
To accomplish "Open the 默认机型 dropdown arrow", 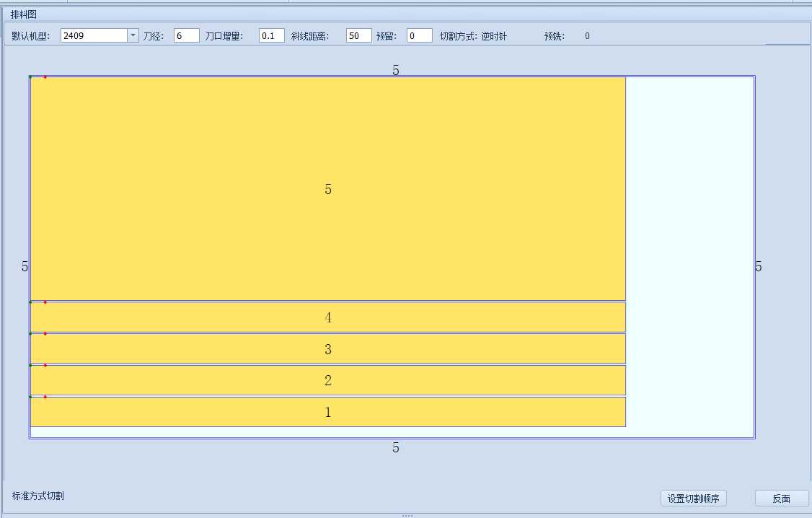I will 133,35.
